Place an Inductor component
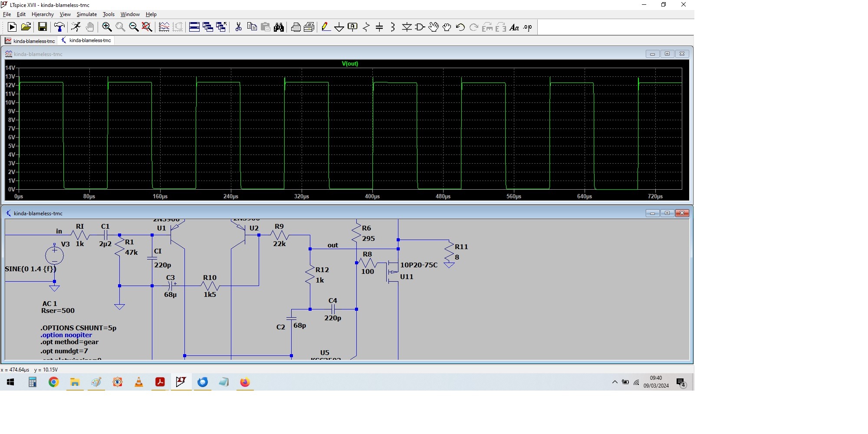This screenshot has width=868, height=434. pos(393,27)
